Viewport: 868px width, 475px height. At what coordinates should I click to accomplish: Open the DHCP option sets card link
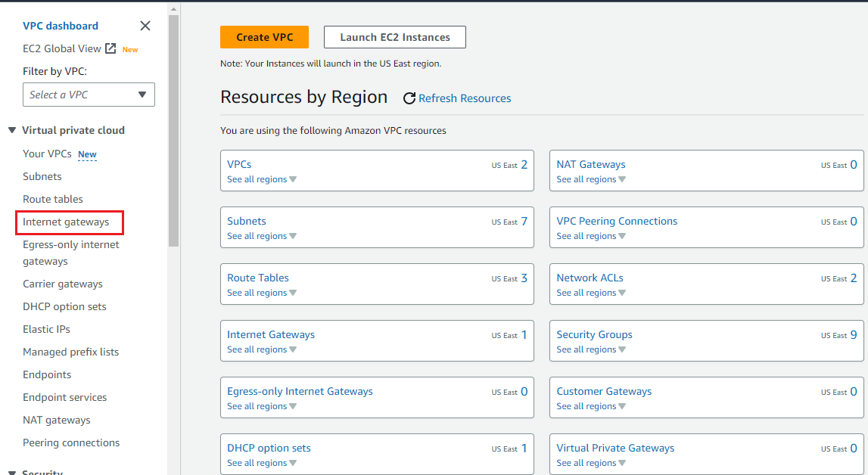269,448
